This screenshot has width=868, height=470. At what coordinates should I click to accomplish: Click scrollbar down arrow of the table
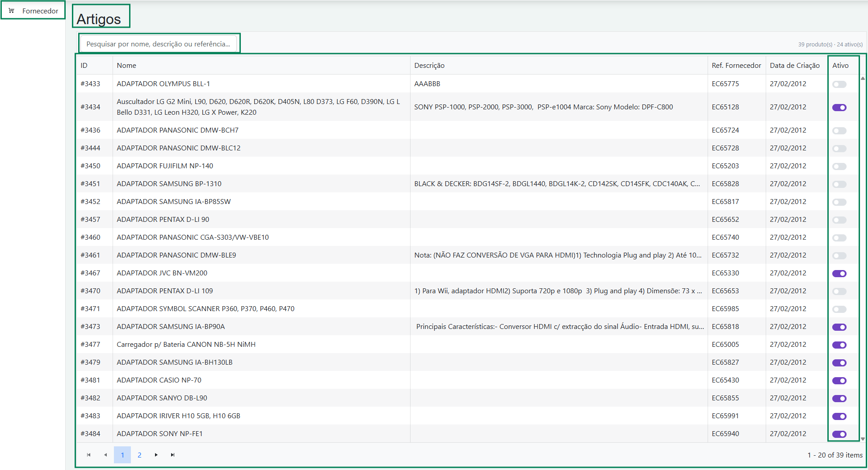coord(863,439)
